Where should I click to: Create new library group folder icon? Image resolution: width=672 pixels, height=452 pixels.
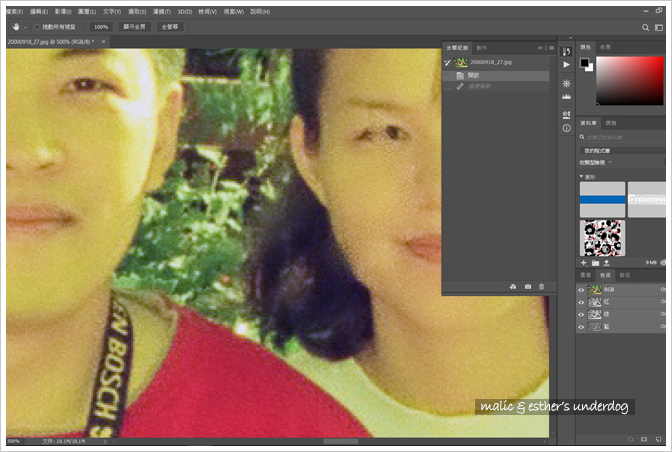point(595,263)
